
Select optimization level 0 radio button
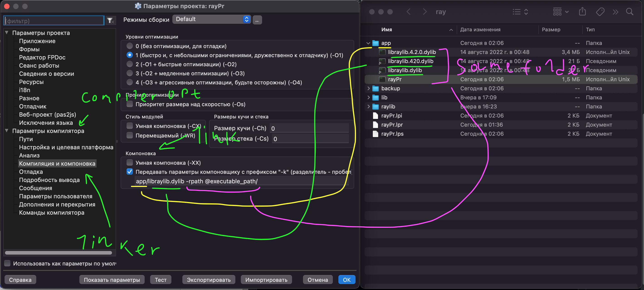[129, 46]
